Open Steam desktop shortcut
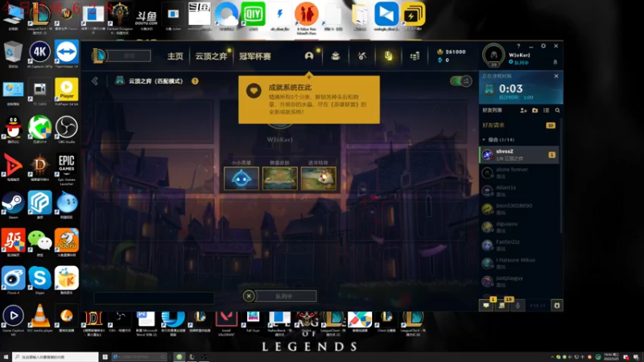 coord(13,204)
